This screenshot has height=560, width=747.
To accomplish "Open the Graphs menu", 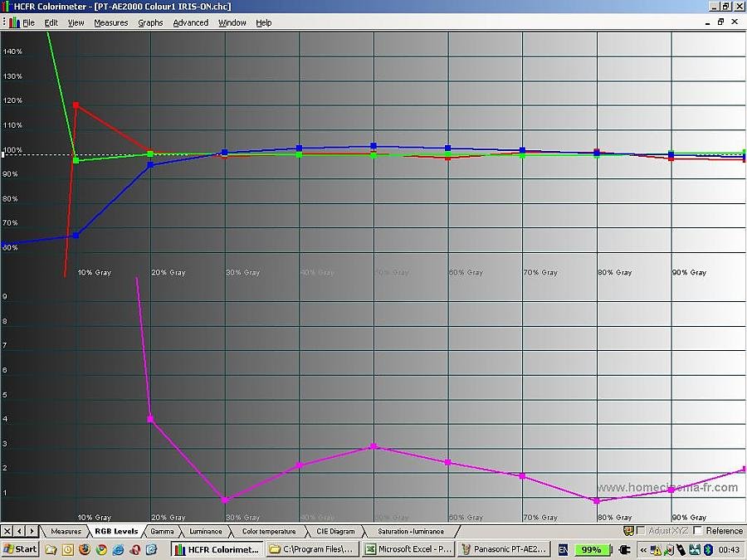I will point(150,22).
